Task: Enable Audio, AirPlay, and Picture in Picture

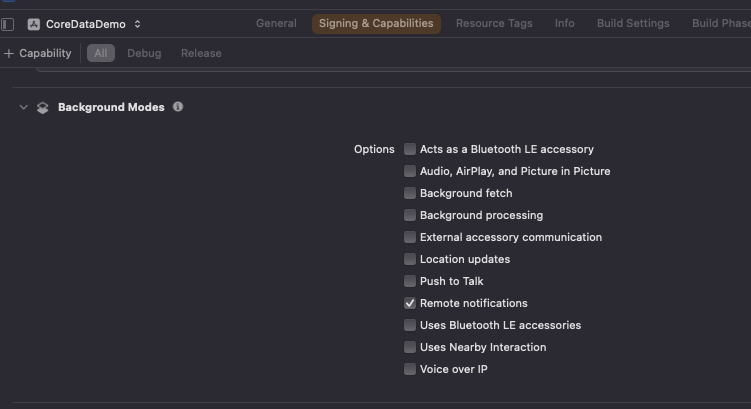Action: pyautogui.click(x=410, y=171)
